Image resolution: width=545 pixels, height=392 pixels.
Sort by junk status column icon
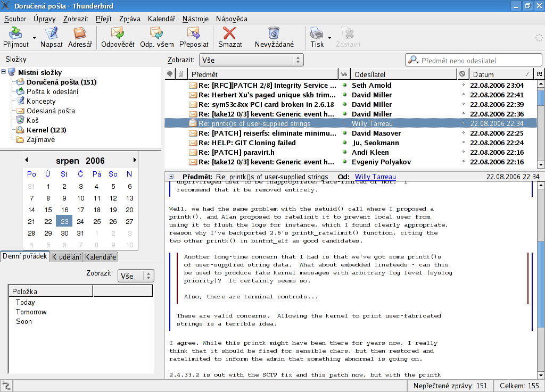coord(463,74)
